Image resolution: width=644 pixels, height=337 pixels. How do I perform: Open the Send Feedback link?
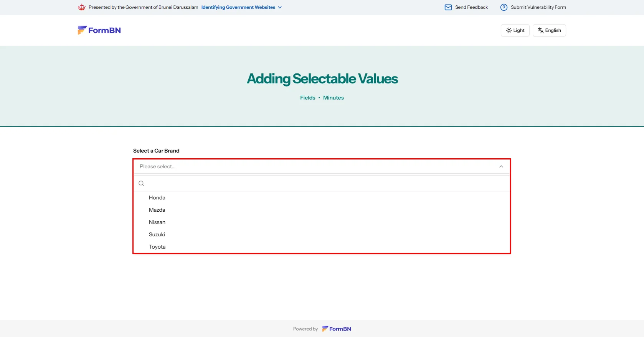point(471,7)
